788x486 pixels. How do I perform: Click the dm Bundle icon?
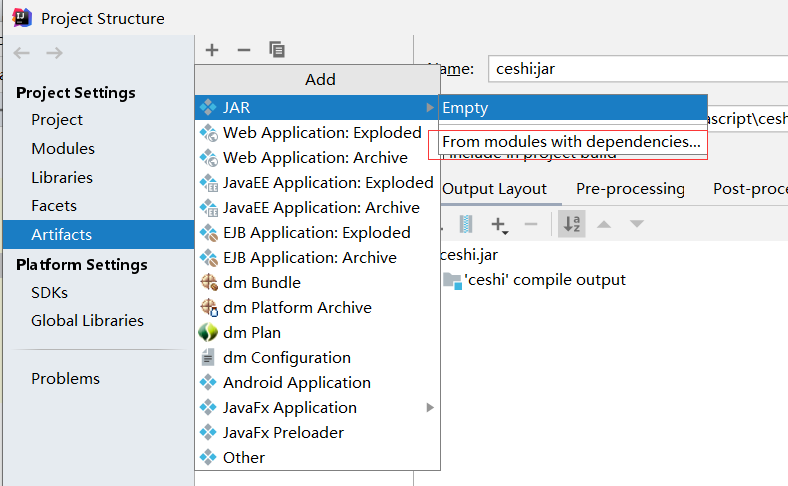pyautogui.click(x=209, y=282)
